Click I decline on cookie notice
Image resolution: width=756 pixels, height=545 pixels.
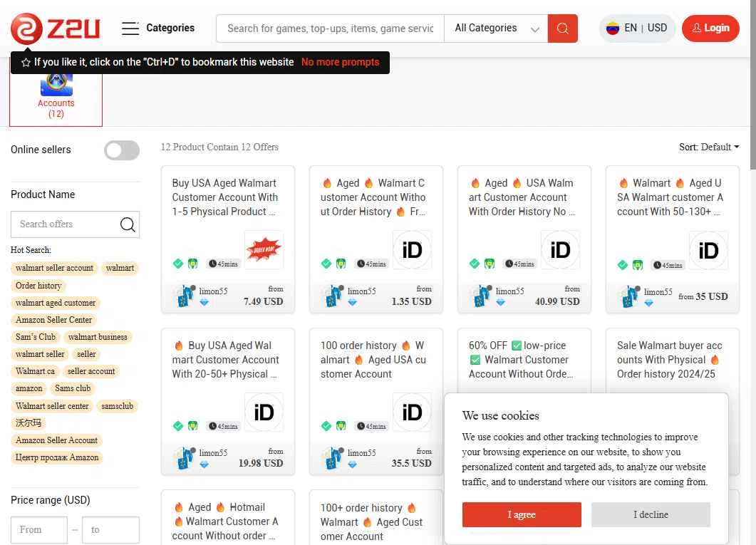tap(651, 514)
